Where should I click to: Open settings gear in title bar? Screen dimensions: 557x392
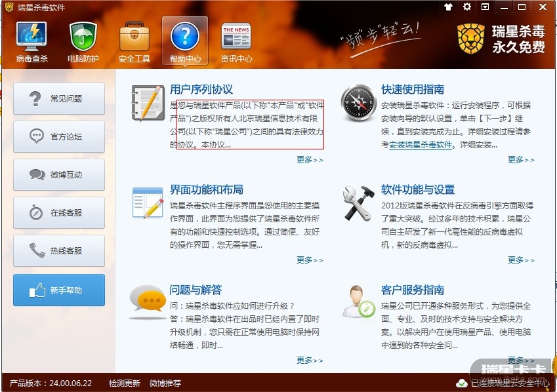coord(466,7)
